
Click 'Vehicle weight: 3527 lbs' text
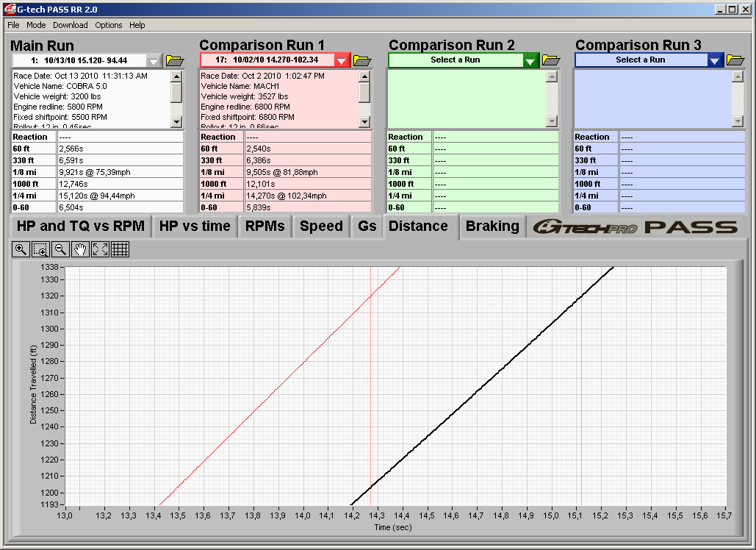click(x=245, y=96)
